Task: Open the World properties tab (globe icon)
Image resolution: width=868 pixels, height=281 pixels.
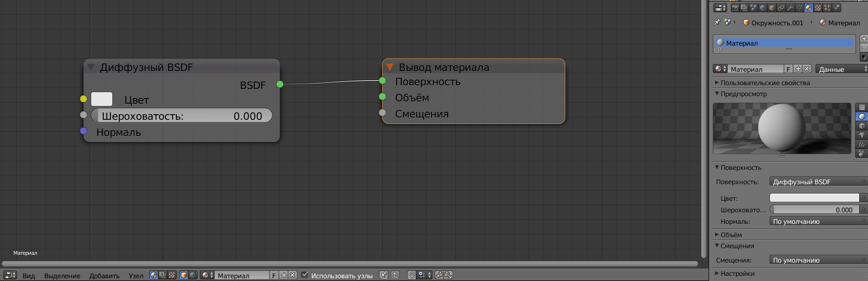Action: (x=763, y=8)
